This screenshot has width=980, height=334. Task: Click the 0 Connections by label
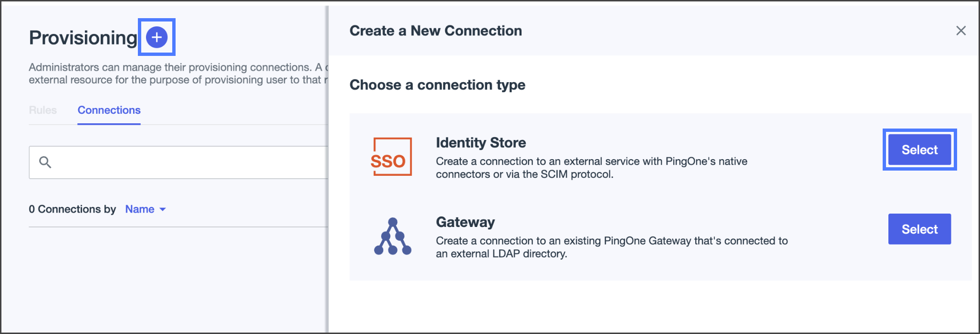(x=72, y=209)
